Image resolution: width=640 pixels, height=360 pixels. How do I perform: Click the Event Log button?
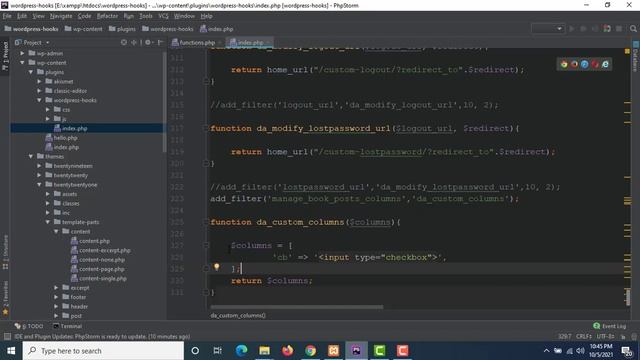(x=609, y=326)
